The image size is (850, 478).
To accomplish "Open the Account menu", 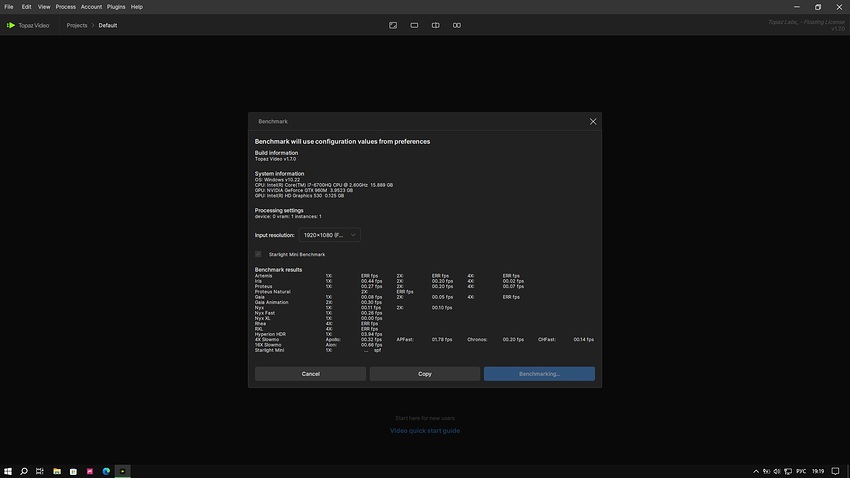I will [x=91, y=7].
